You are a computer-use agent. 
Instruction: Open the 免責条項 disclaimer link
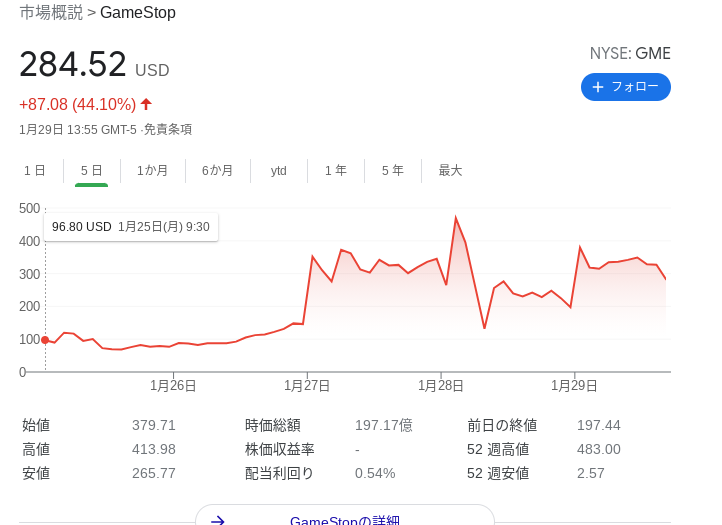tap(168, 129)
